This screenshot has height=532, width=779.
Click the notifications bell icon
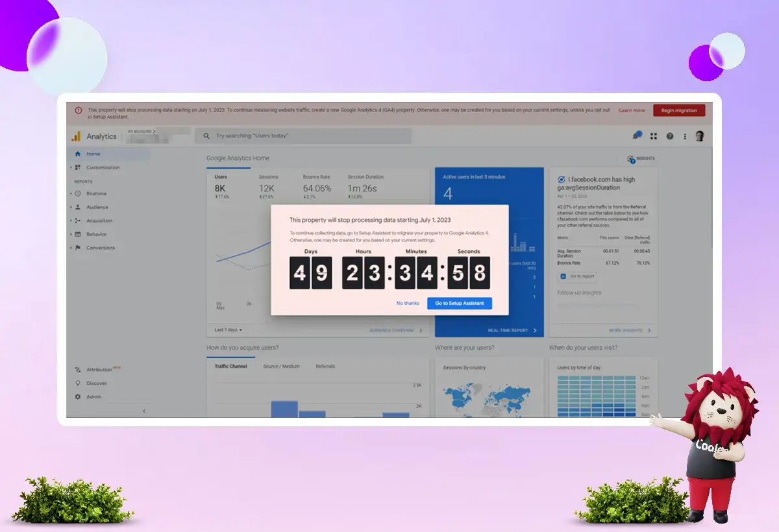637,136
